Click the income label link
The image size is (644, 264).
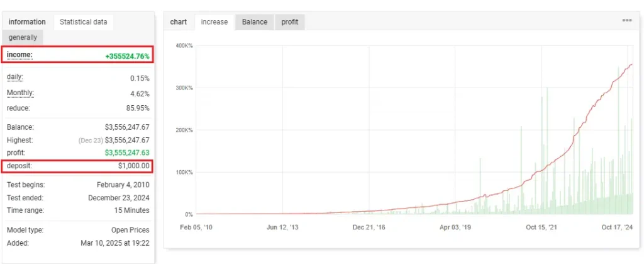(x=19, y=55)
